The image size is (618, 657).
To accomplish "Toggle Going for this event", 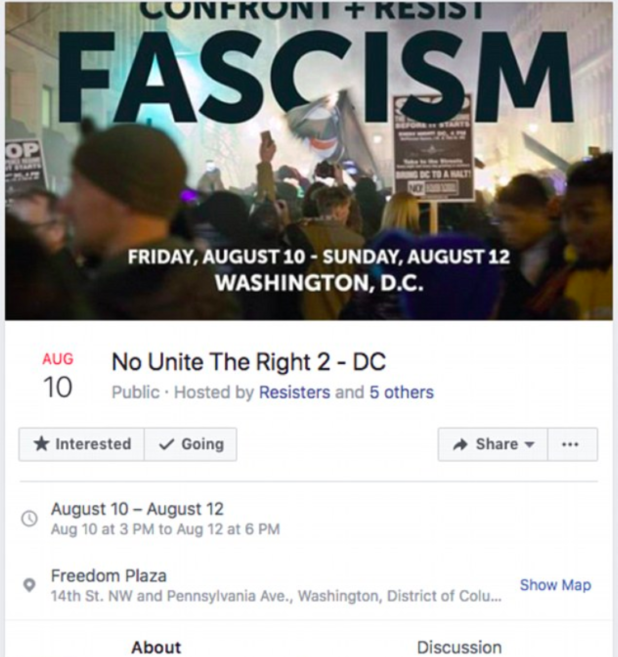I will pyautogui.click(x=191, y=444).
